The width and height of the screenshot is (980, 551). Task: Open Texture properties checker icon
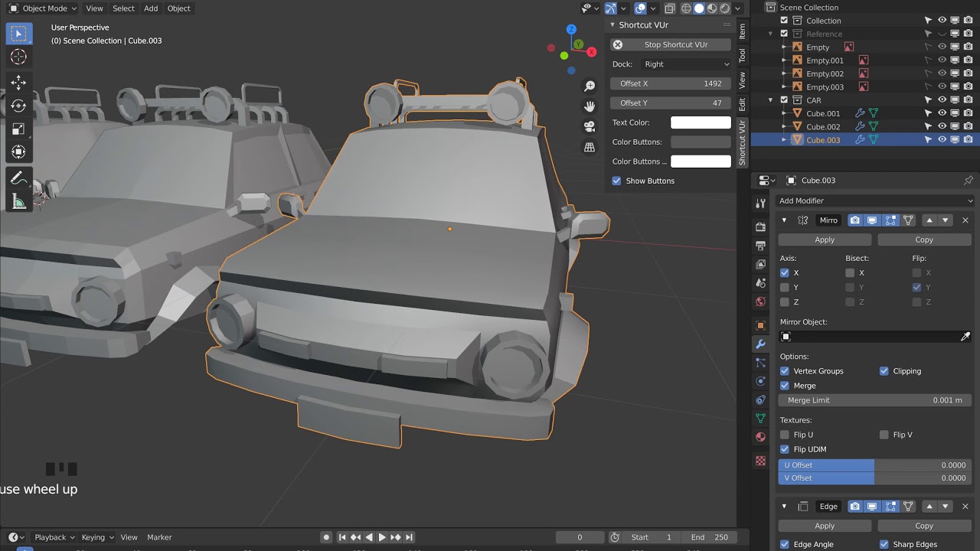point(760,461)
